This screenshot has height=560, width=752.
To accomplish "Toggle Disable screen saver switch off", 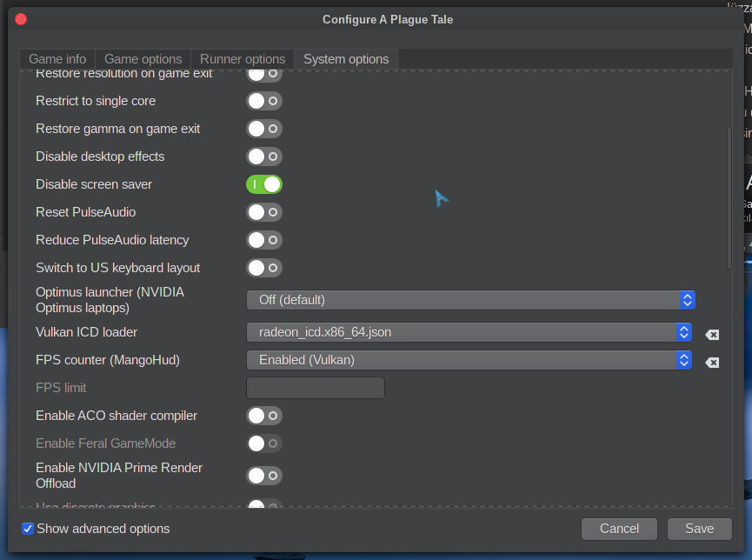I will 264,184.
